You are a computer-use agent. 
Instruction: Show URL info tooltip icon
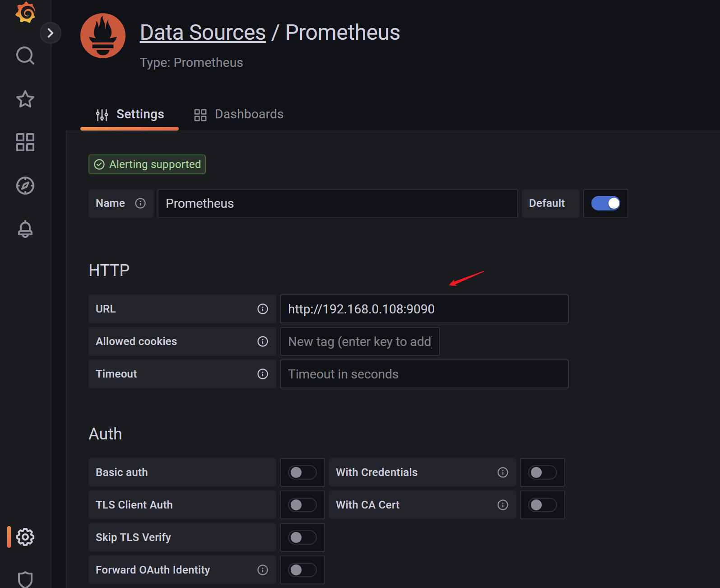click(x=263, y=309)
